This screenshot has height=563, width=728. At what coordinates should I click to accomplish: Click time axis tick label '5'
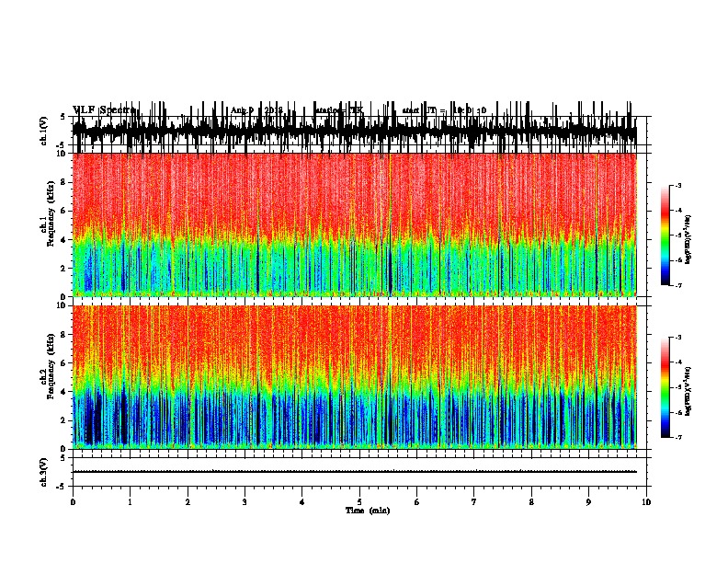[x=359, y=502]
